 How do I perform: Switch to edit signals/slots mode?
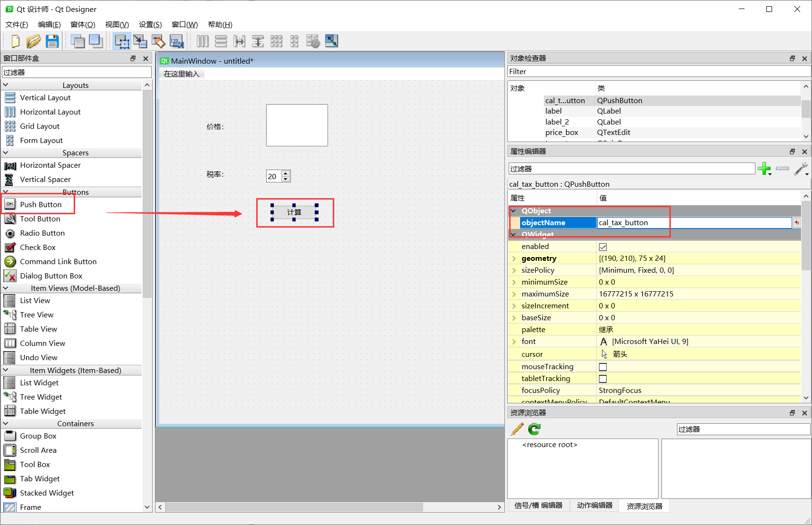140,41
